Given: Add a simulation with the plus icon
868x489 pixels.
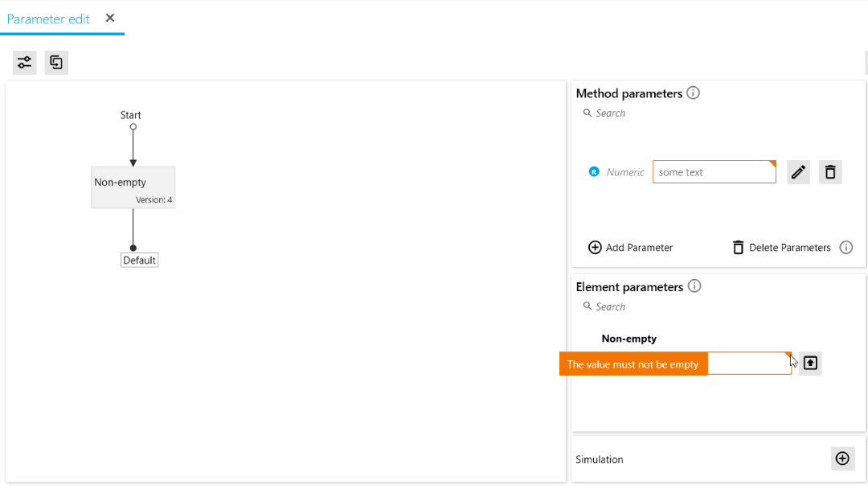Looking at the screenshot, I should (842, 458).
